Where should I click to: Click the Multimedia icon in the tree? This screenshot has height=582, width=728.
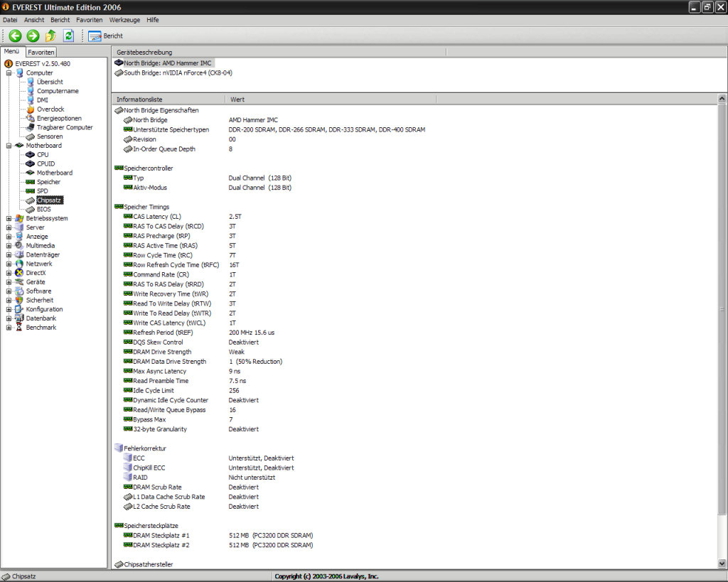(x=19, y=245)
